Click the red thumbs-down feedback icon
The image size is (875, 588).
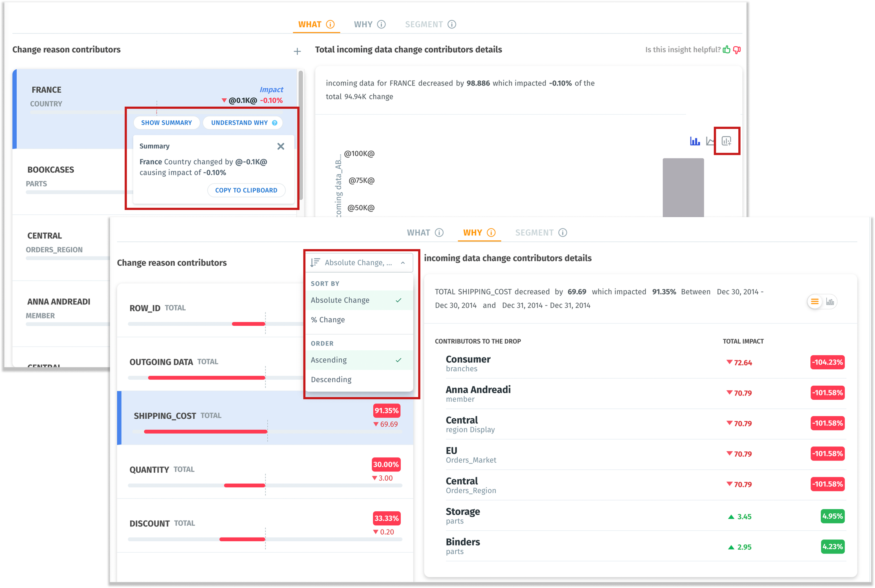click(737, 50)
